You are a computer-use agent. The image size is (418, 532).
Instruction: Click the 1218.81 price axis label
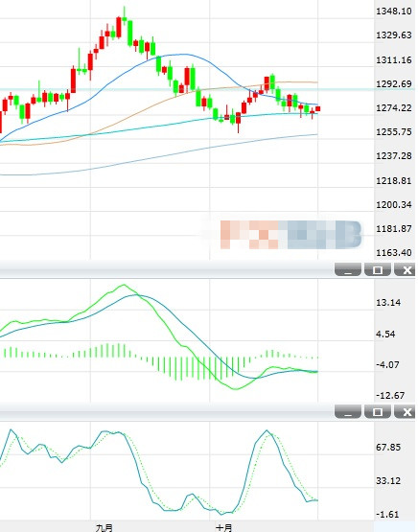(x=394, y=180)
